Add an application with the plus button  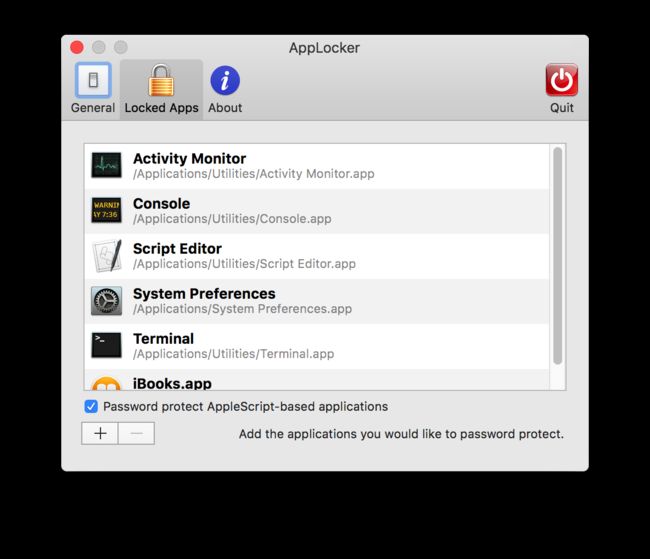point(100,433)
